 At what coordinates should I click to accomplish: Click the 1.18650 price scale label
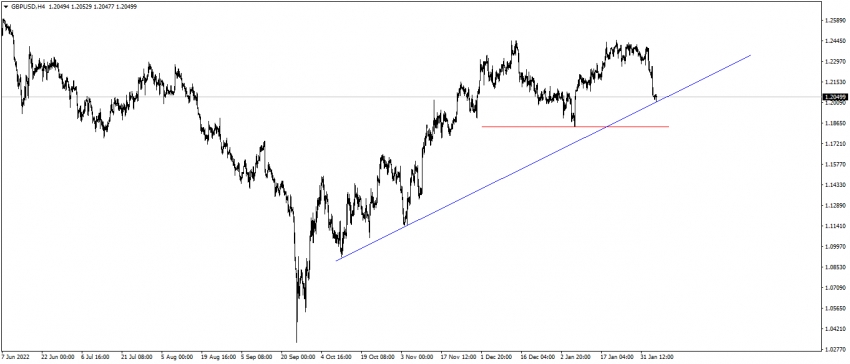pos(834,123)
